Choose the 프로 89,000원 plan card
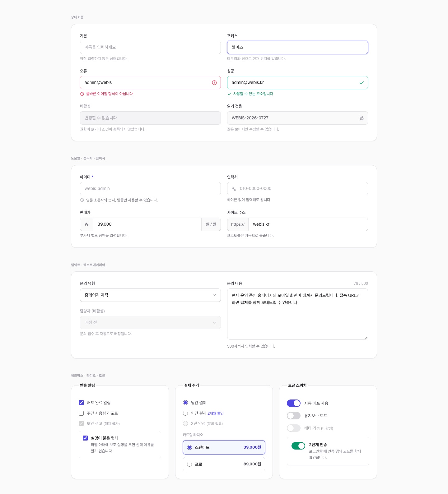 (224, 464)
